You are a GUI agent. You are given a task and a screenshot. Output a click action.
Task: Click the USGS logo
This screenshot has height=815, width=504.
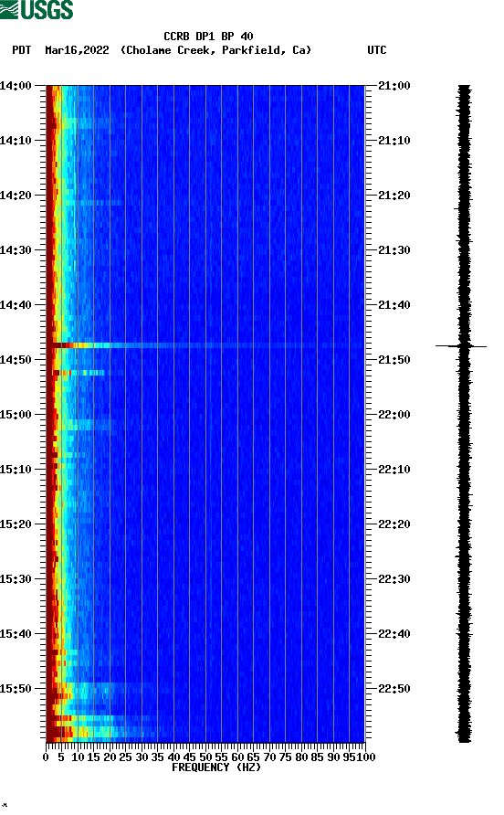pyautogui.click(x=37, y=9)
